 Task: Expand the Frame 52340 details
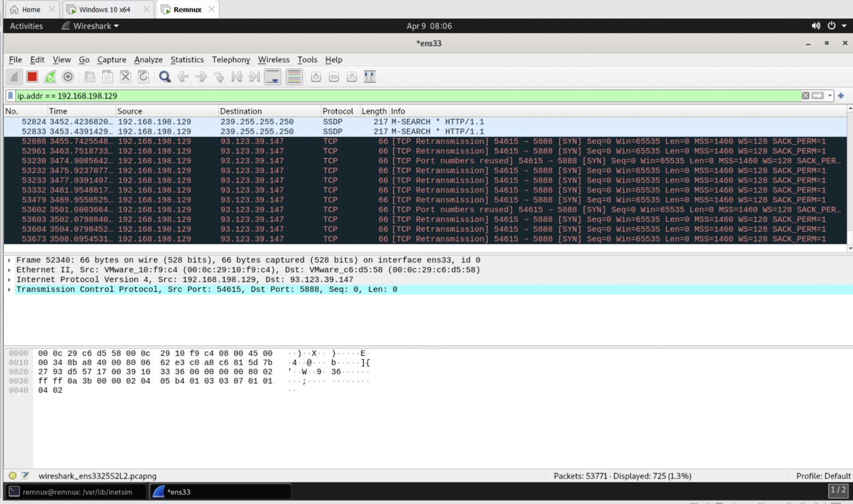[9, 260]
